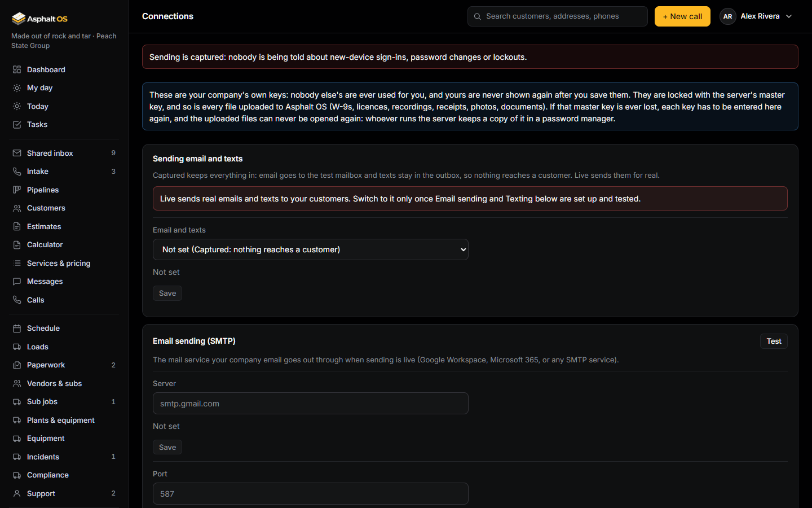The image size is (812, 508).
Task: Click the Shared inbox envelope icon
Action: [17, 153]
